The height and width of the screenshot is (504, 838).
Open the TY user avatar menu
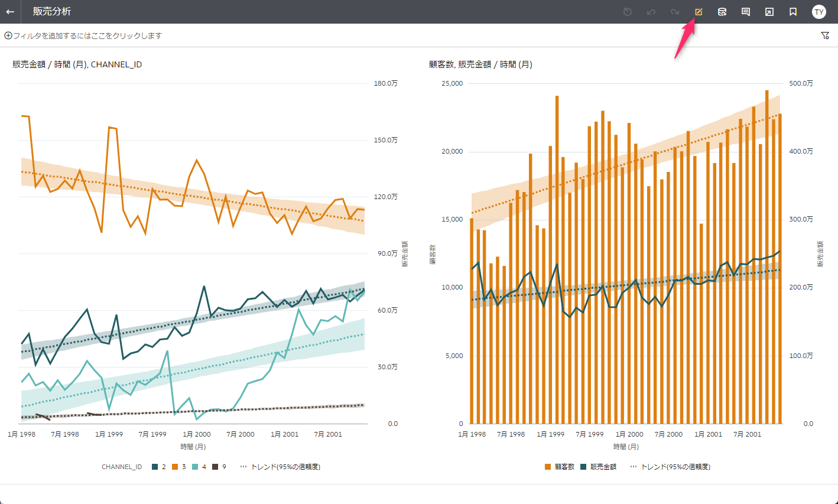[x=819, y=12]
